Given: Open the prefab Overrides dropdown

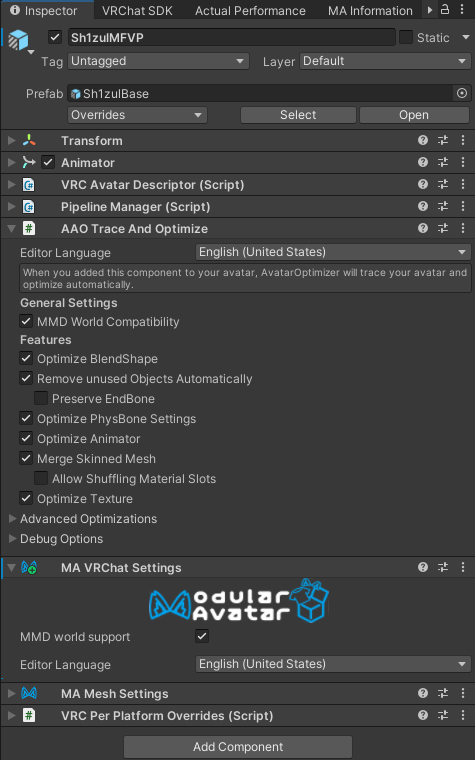Looking at the screenshot, I should [137, 115].
